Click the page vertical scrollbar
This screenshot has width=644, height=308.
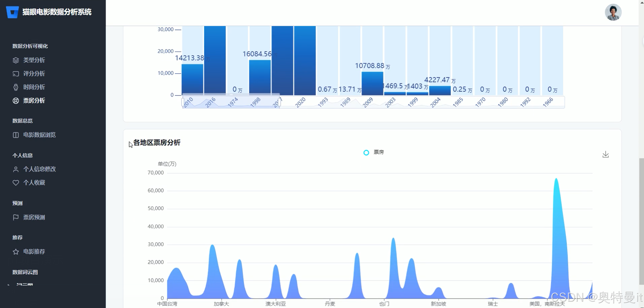(641, 221)
